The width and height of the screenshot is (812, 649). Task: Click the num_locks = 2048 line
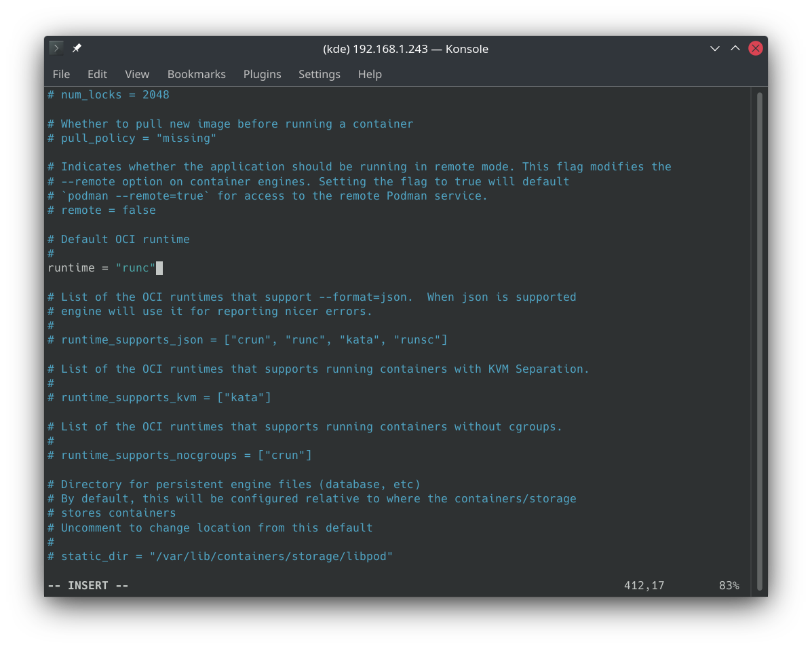click(x=109, y=95)
